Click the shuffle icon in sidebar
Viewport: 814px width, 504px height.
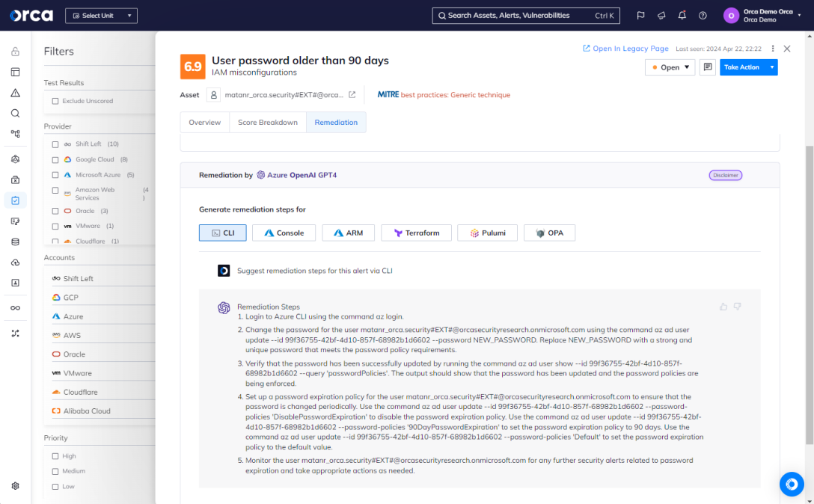15,334
